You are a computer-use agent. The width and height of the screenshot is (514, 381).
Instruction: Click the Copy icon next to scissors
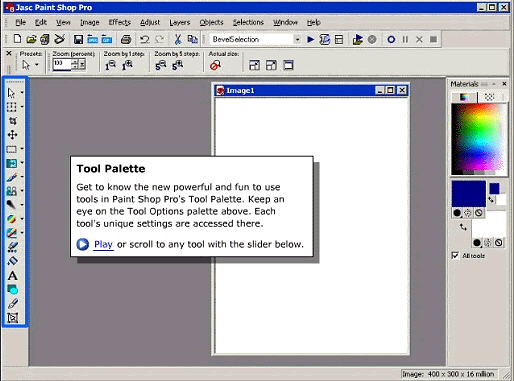tap(192, 39)
